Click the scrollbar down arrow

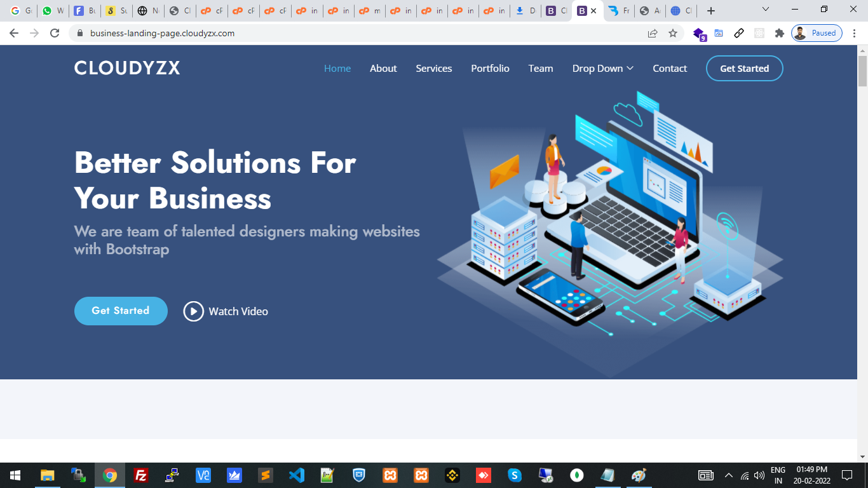click(x=862, y=457)
